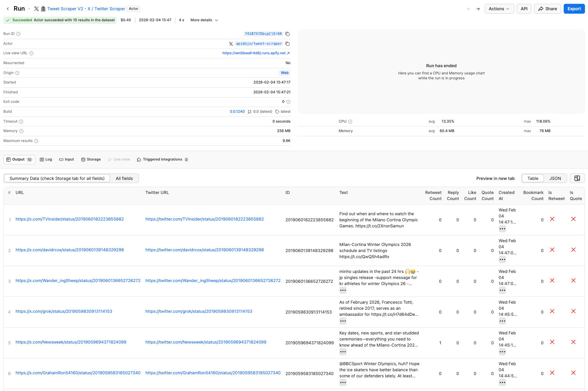Copy the apidojo/tweet-scraper actor name

point(287,43)
